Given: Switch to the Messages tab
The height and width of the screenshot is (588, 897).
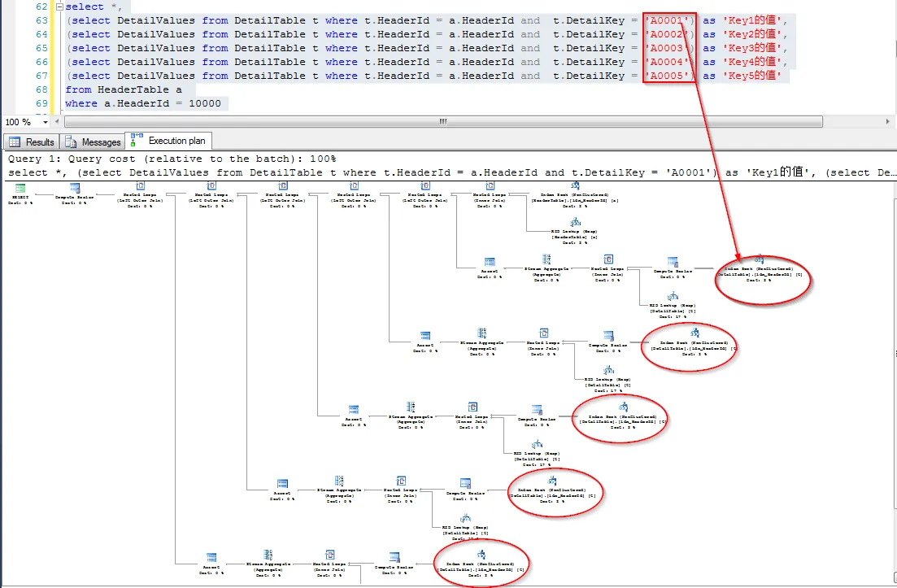Looking at the screenshot, I should 94,142.
